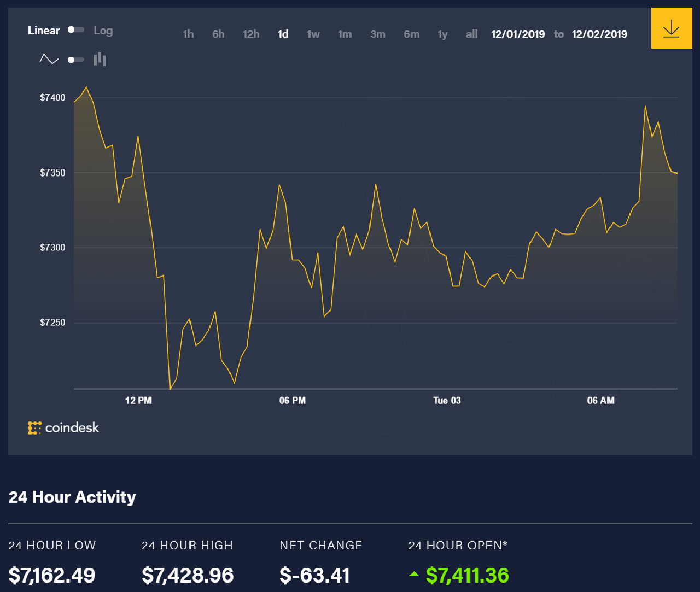Image resolution: width=700 pixels, height=592 pixels.
Task: Click the 24 HOUR LOW label
Action: [x=52, y=545]
